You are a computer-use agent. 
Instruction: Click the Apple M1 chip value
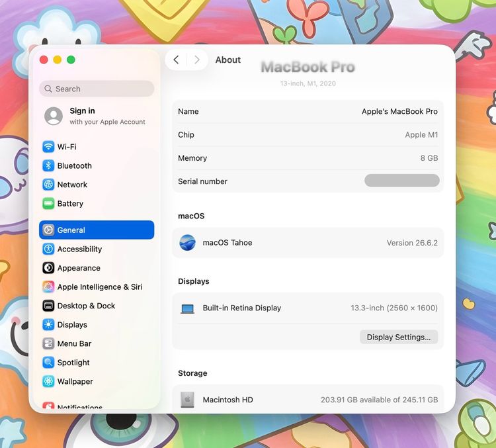click(x=421, y=135)
